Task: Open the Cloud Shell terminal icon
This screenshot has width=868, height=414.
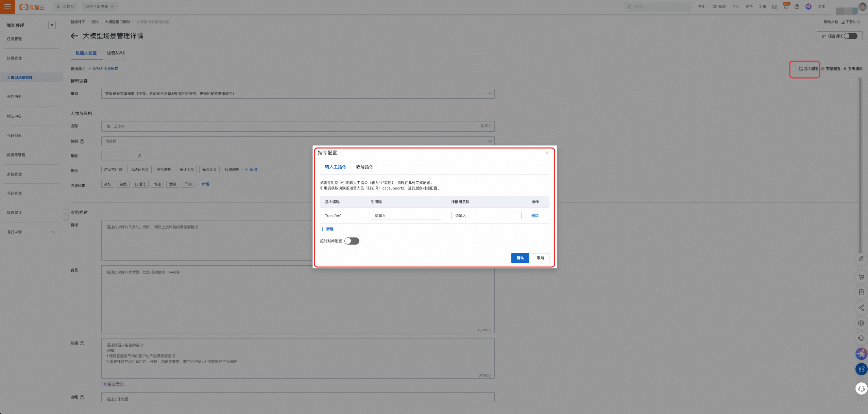Action: tap(775, 7)
